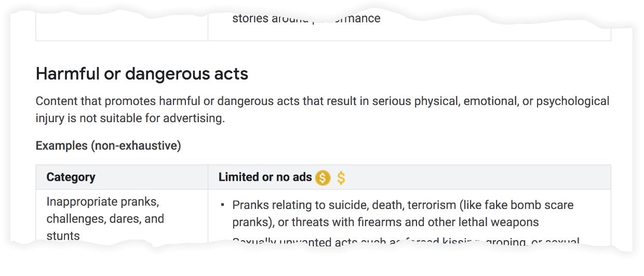Click the empty left cell above the heading
The width and height of the screenshot is (644, 276).
[x=122, y=21]
